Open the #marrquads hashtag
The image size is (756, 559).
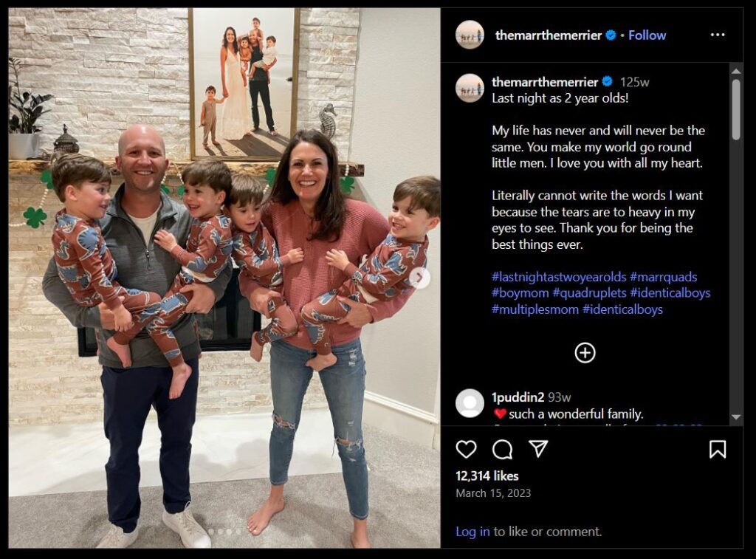663,277
